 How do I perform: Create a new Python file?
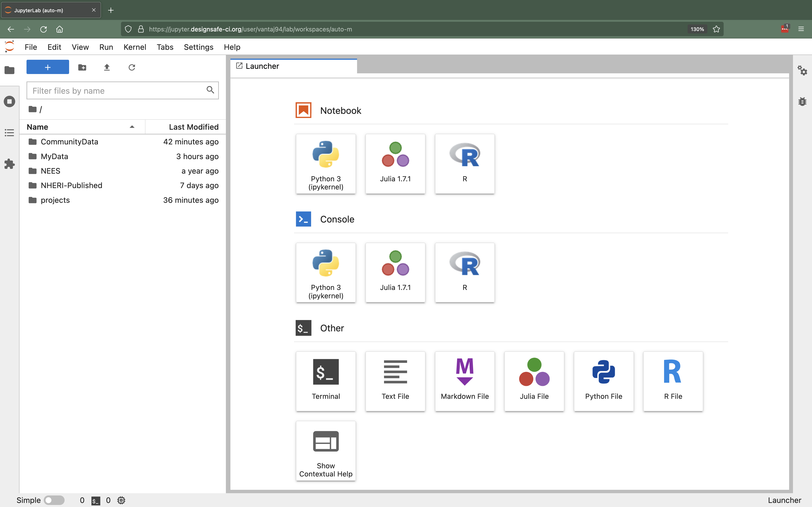click(x=603, y=381)
